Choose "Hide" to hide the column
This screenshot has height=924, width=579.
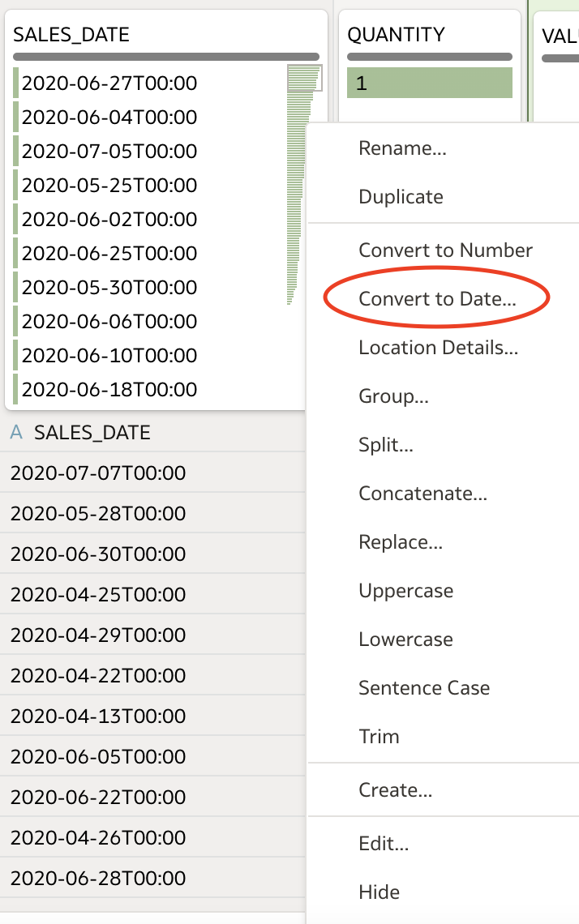[379, 892]
